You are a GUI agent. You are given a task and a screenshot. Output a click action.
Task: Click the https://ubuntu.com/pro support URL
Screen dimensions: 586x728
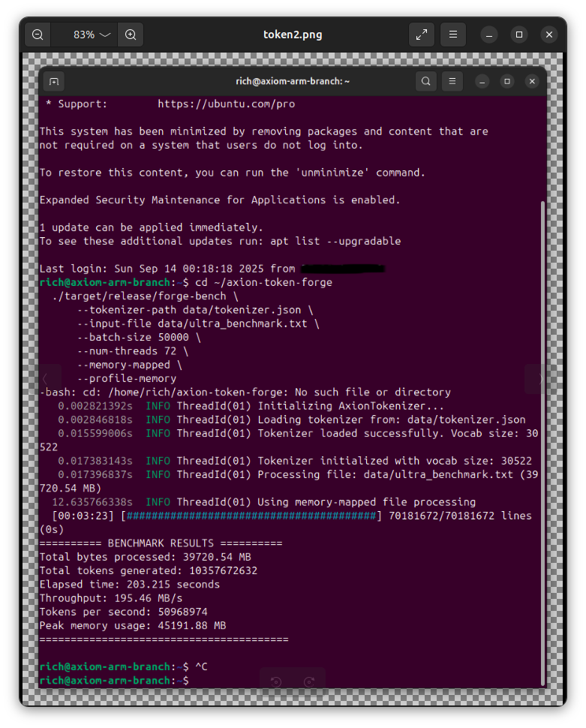226,104
